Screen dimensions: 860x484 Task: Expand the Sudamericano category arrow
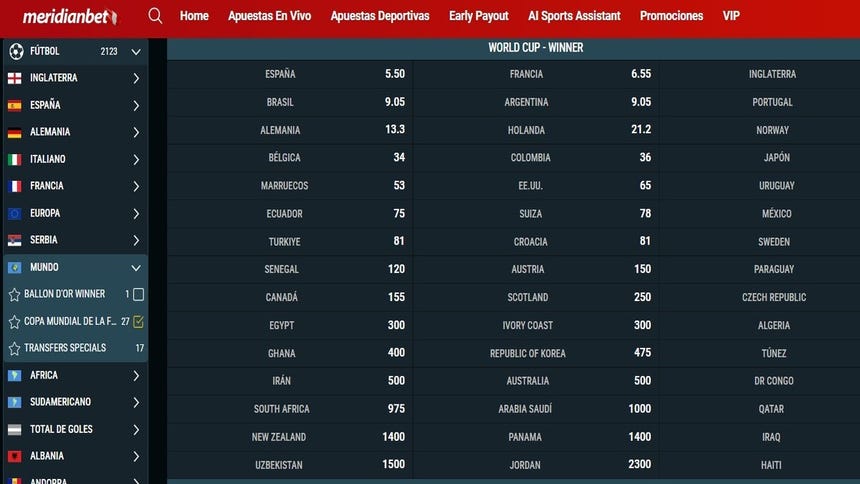[136, 402]
